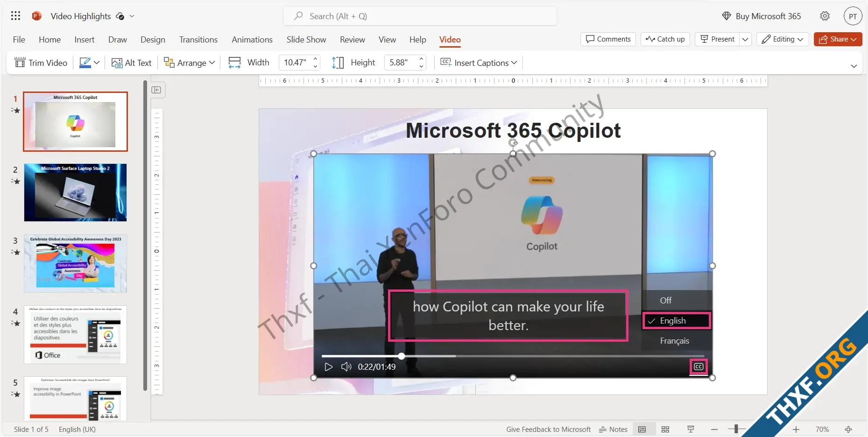This screenshot has height=437, width=868.
Task: Click the Trim Video tool
Action: tap(41, 63)
